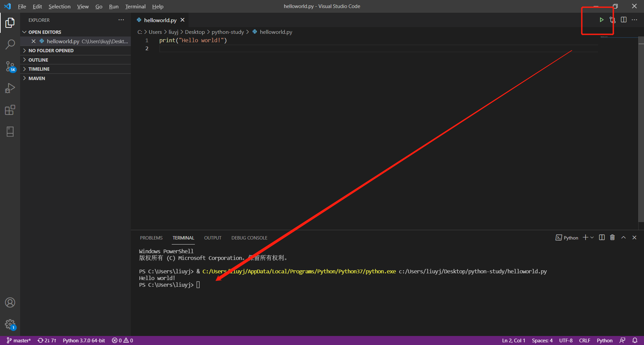This screenshot has width=644, height=345.
Task: Synchronize changes 2↓ 7↑ in status bar
Action: [x=47, y=340]
